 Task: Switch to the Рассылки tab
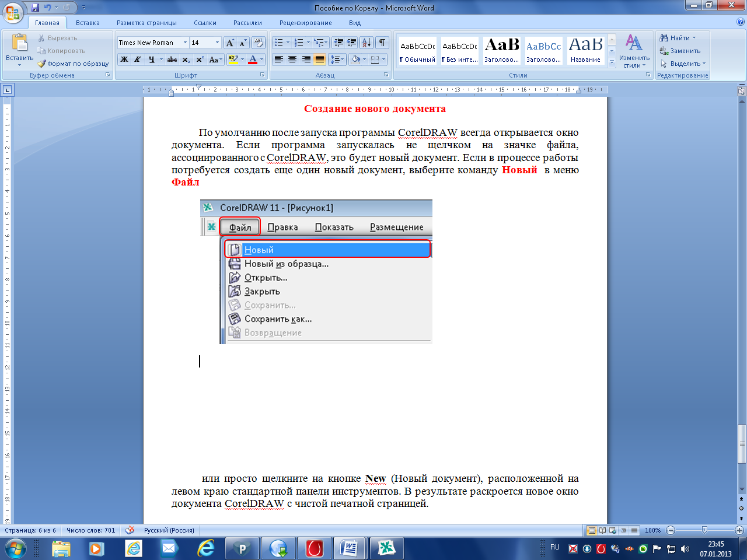tap(247, 23)
